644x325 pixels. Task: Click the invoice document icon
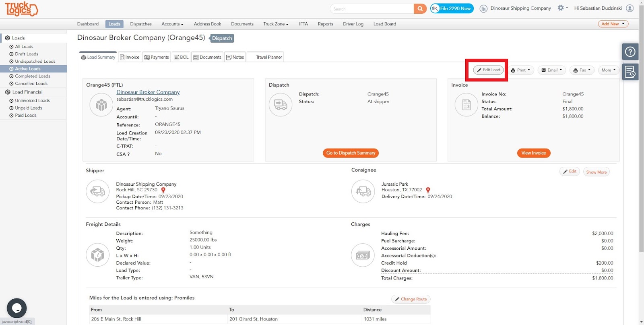(466, 105)
